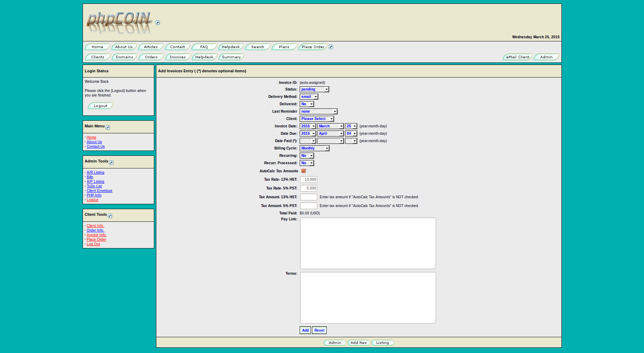
Task: Uncheck the AutoCalc Tax Amounts checkbox
Action: coord(304,171)
